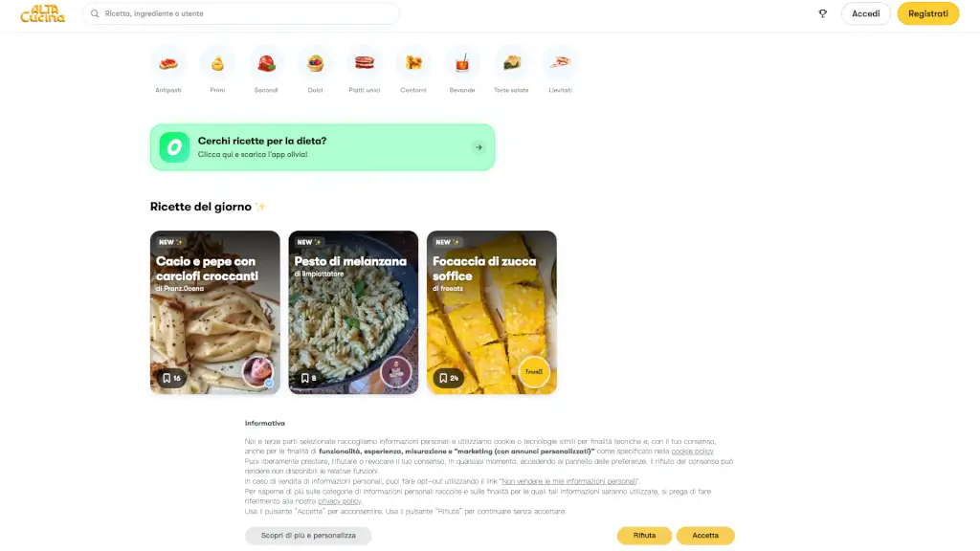Screen dimensions: 980x551
Task: Click the arrow on the diet banner
Action: click(x=479, y=147)
